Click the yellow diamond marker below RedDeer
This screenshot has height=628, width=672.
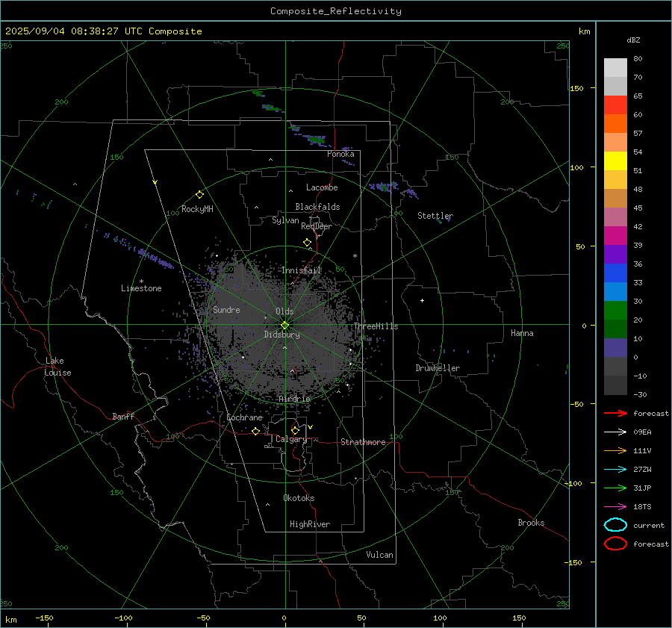pyautogui.click(x=308, y=243)
